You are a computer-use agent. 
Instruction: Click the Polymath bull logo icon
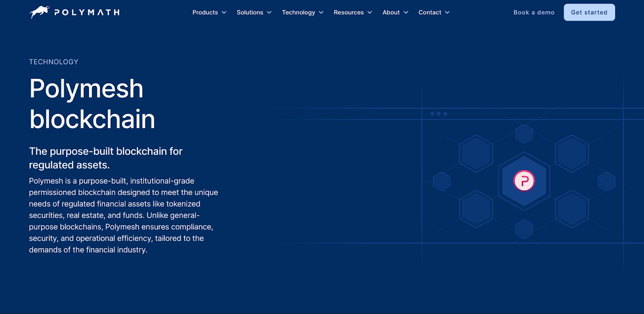[x=39, y=12]
